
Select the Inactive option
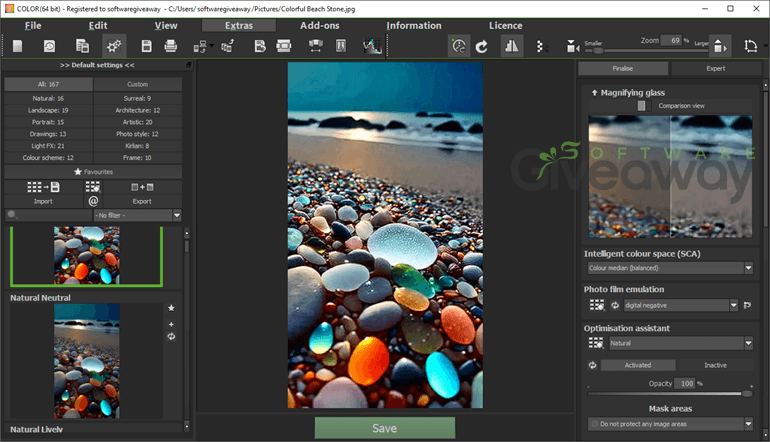[715, 365]
